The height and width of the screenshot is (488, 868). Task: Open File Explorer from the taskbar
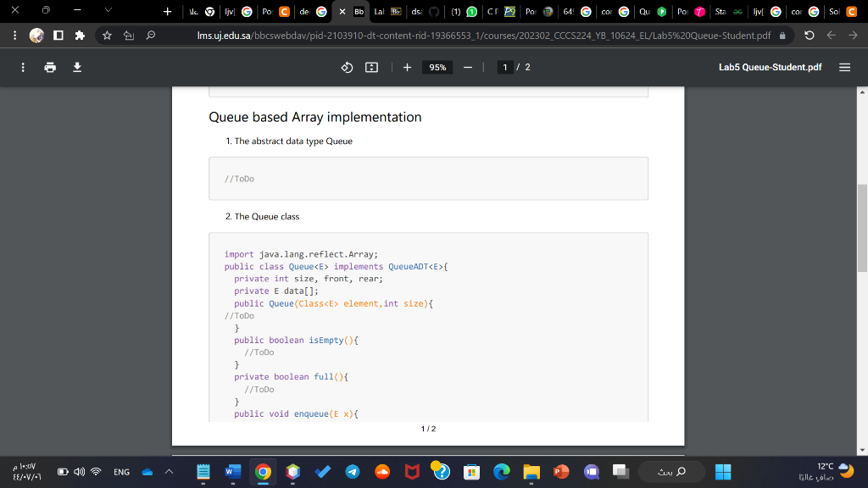(x=531, y=472)
